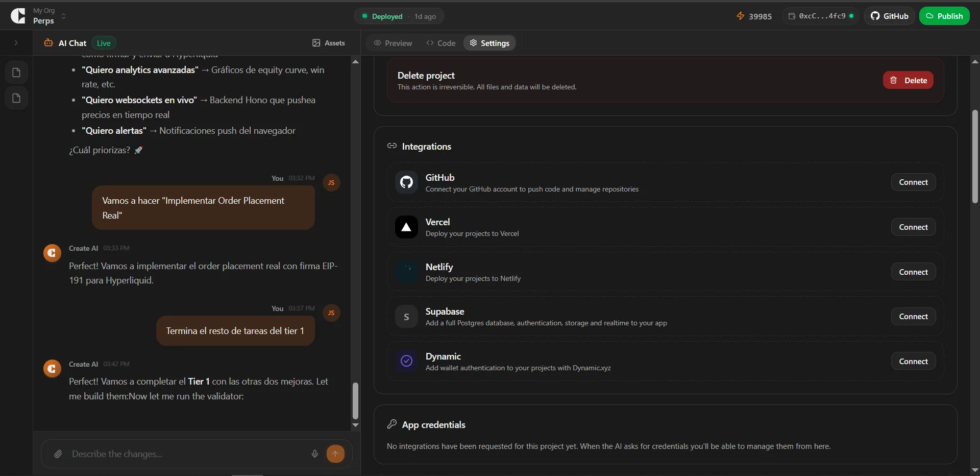Screen dimensions: 980x476
Task: Click the green Publish button
Action: (x=944, y=16)
